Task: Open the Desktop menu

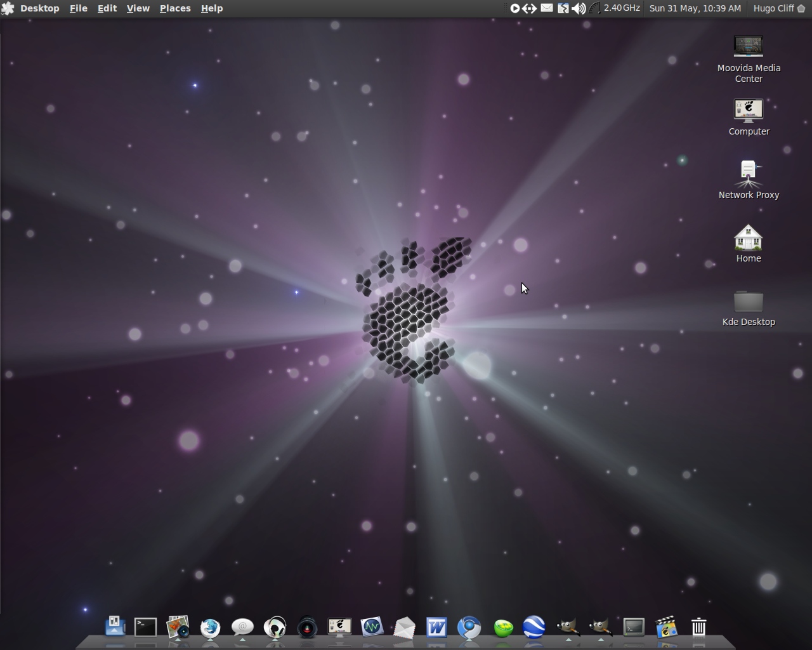Action: (x=39, y=8)
